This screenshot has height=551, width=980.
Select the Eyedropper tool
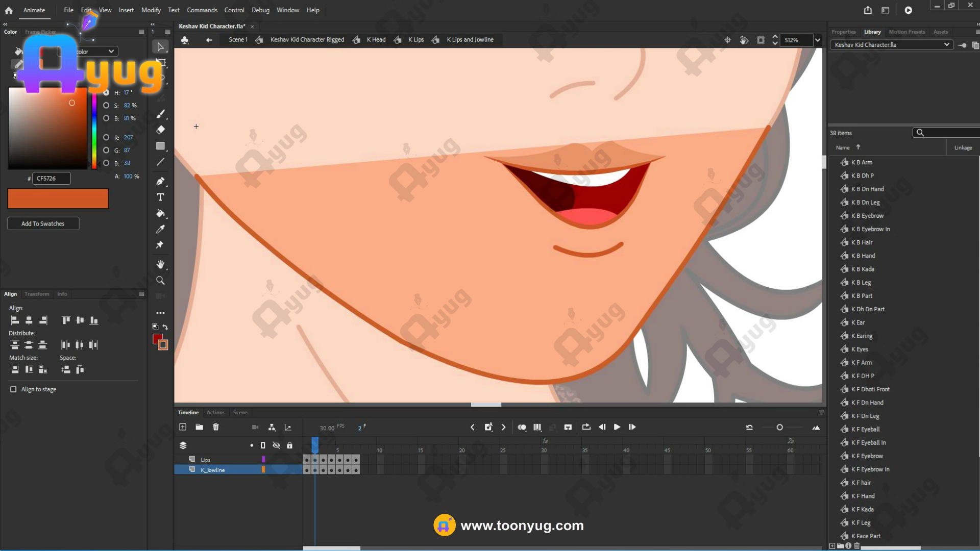tap(160, 230)
